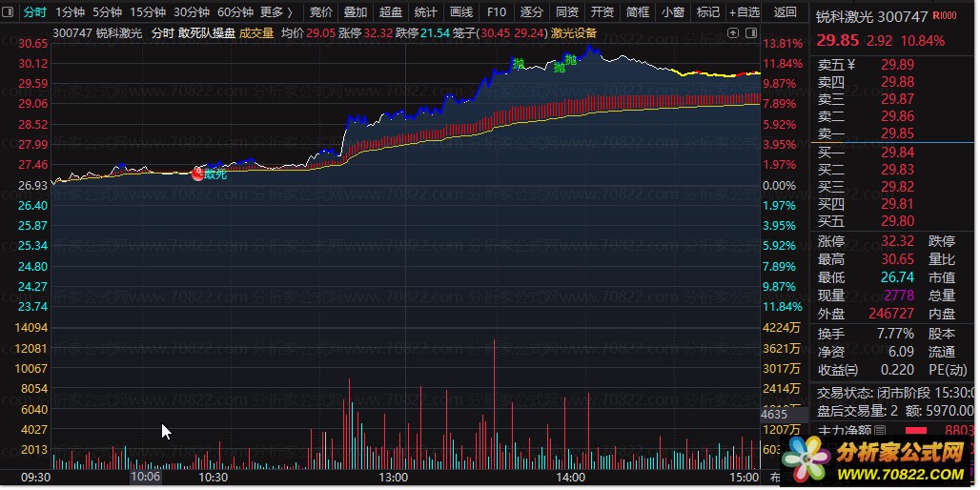The width and height of the screenshot is (980, 490).
Task: Click the upload arrow icon above chart
Action: (x=733, y=32)
